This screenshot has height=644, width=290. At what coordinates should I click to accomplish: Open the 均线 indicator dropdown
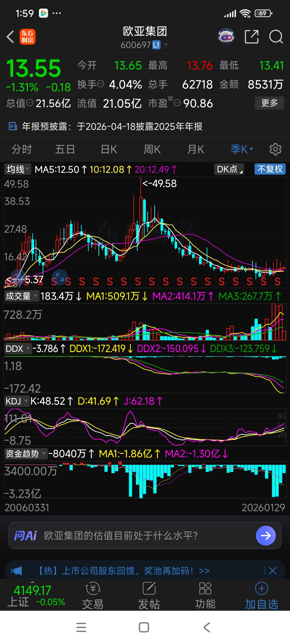pos(18,169)
